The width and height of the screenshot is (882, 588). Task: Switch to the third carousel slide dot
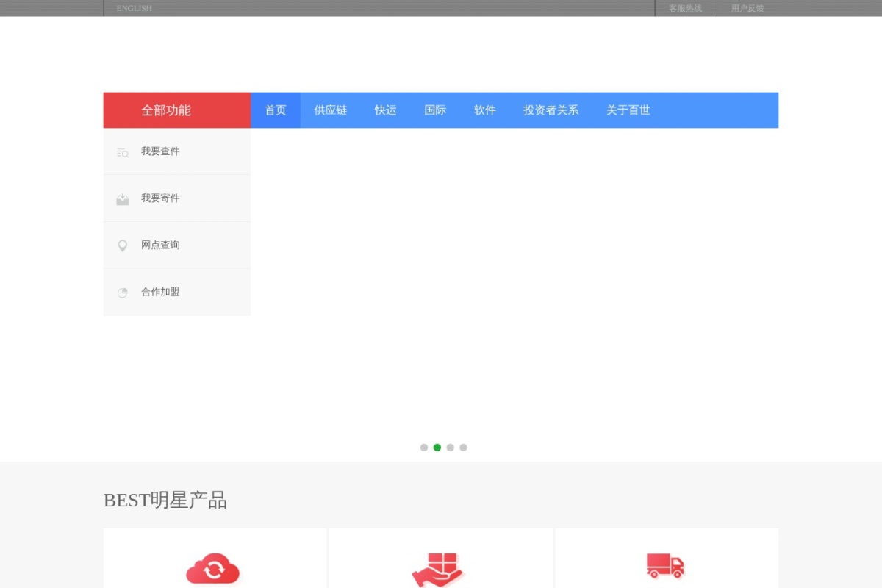click(451, 448)
